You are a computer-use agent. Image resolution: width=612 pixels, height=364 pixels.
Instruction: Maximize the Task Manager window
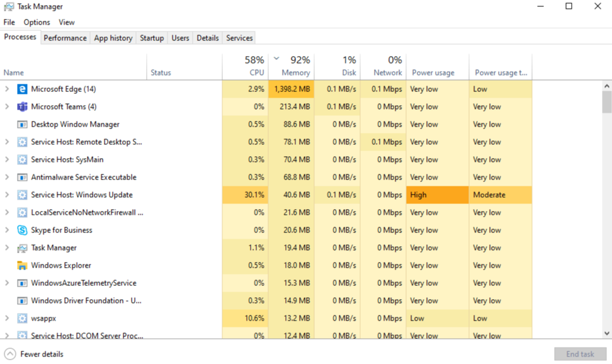[x=569, y=6]
